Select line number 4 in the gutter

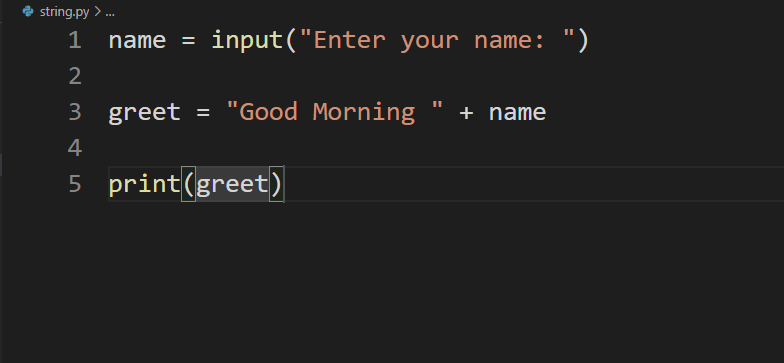[x=75, y=148]
